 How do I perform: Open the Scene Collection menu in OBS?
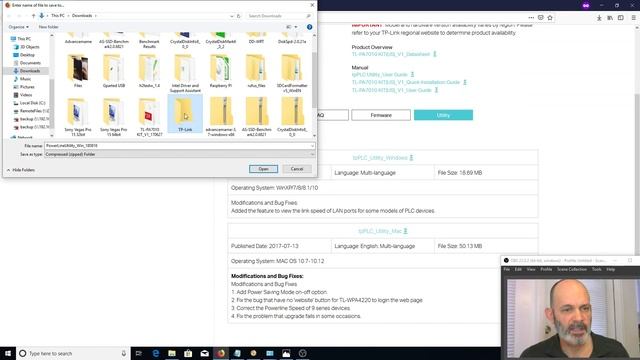coord(572,269)
